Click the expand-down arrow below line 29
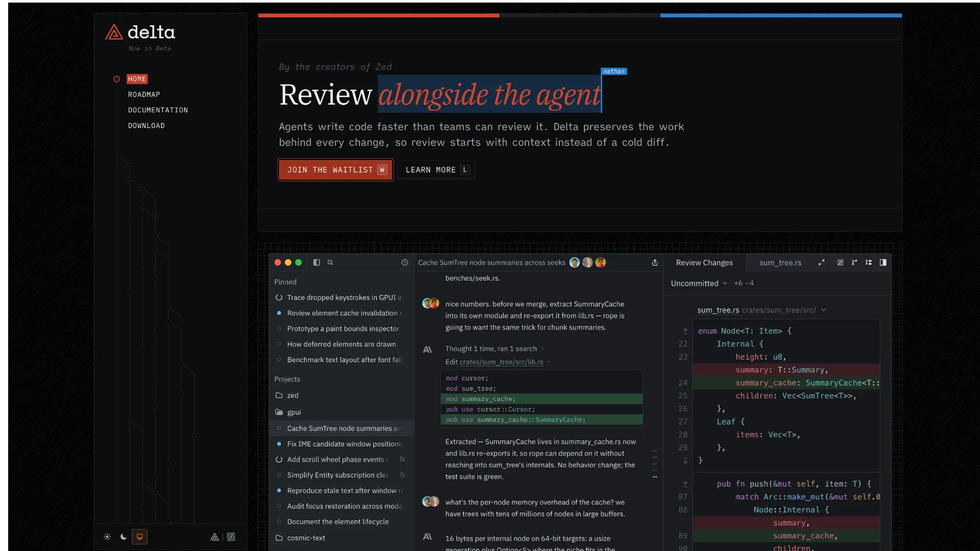 [685, 461]
